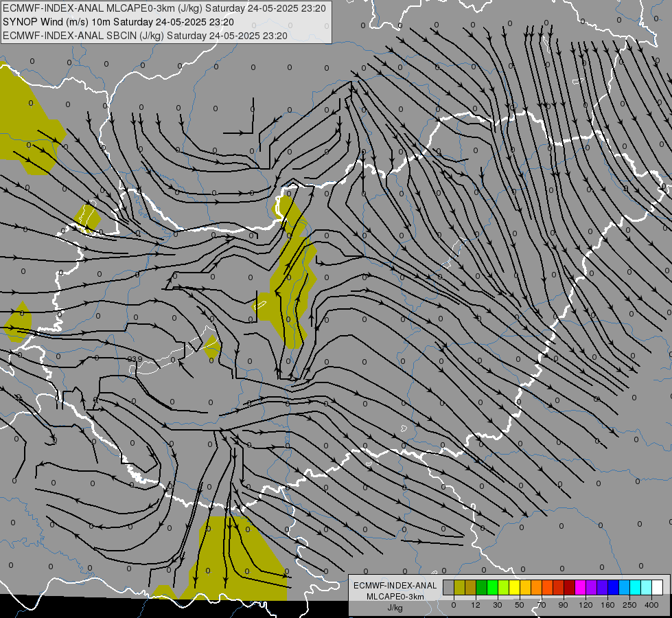
Task: Click the legend value label '120'
Action: click(586, 605)
